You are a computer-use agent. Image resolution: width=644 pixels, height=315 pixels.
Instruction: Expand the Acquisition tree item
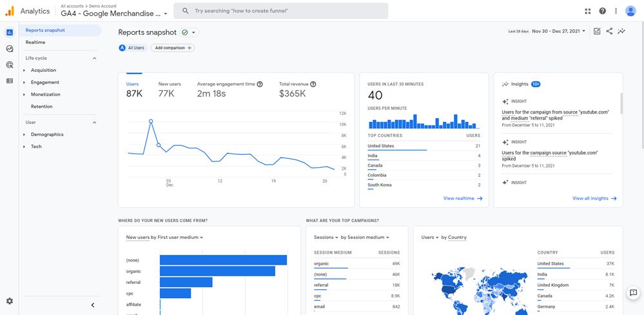pyautogui.click(x=24, y=70)
